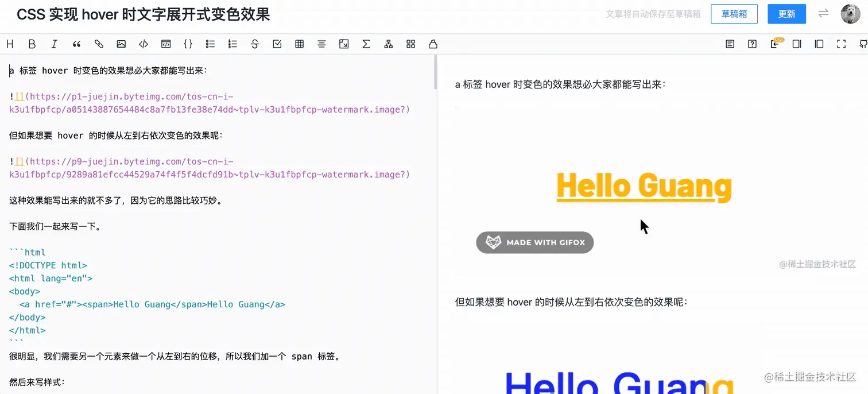
Task: Toggle preview-only mode
Action: coord(819,44)
